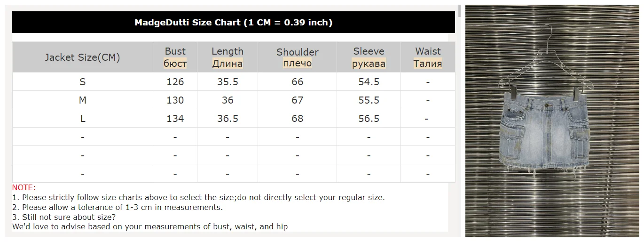Viewport: 644px width, 242px height.
Task: Click the bust, waist, and hip advice text
Action: [x=150, y=226]
